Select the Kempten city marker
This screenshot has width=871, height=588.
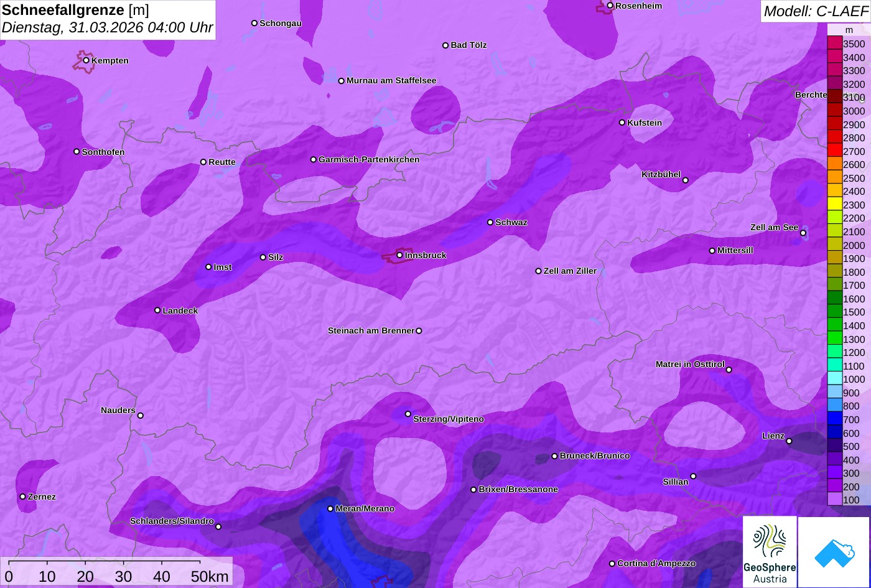(x=86, y=60)
